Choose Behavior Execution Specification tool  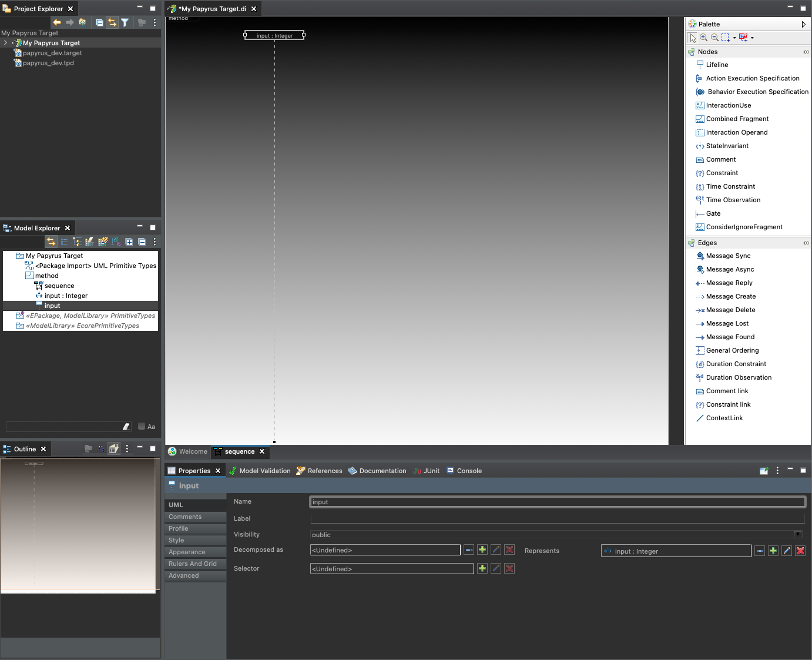click(752, 92)
